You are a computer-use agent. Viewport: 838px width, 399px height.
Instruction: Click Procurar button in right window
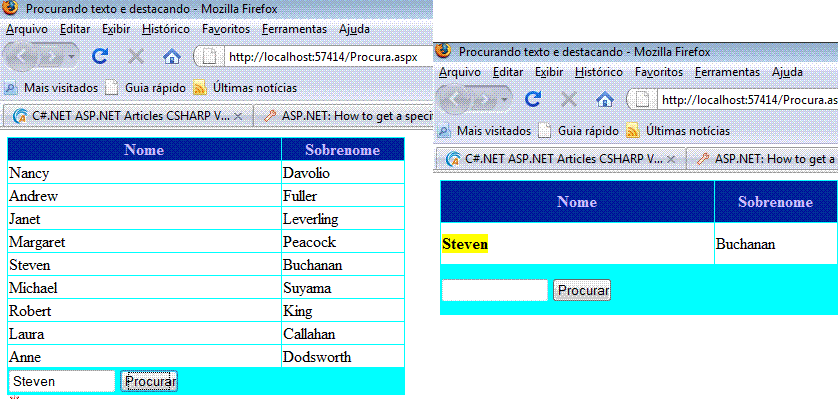(x=582, y=291)
